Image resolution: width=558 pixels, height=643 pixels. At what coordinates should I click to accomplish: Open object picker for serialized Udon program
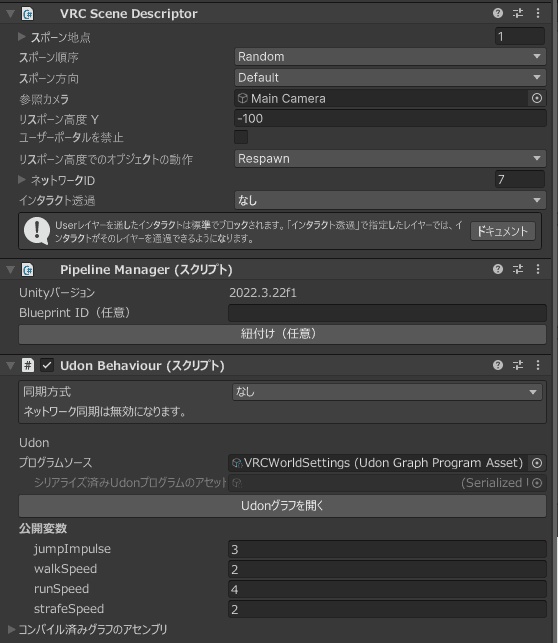pos(537,483)
